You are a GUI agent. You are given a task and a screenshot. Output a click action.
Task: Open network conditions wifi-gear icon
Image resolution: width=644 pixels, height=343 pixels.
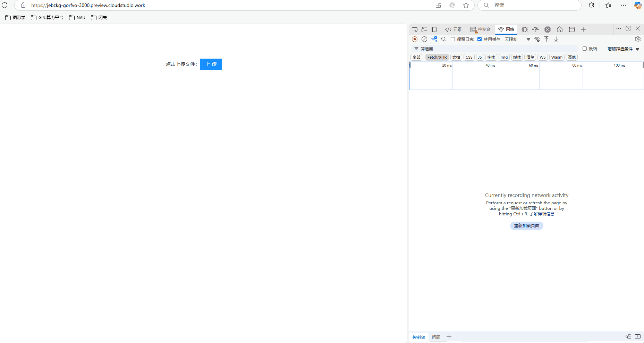[x=537, y=39]
